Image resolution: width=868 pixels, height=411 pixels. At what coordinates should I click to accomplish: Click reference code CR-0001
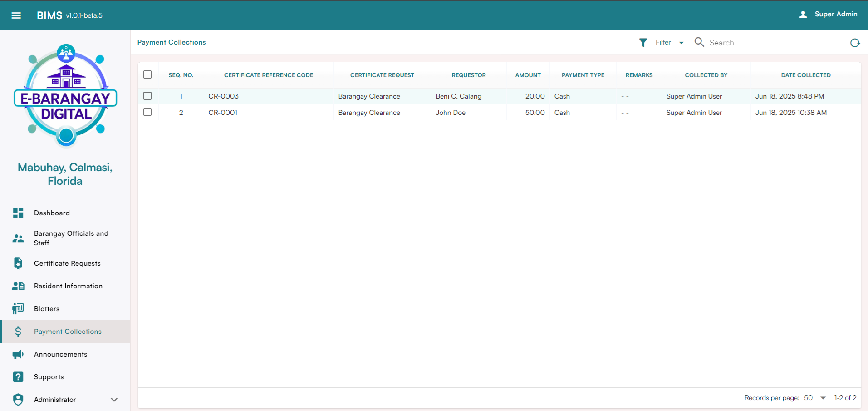click(x=223, y=113)
